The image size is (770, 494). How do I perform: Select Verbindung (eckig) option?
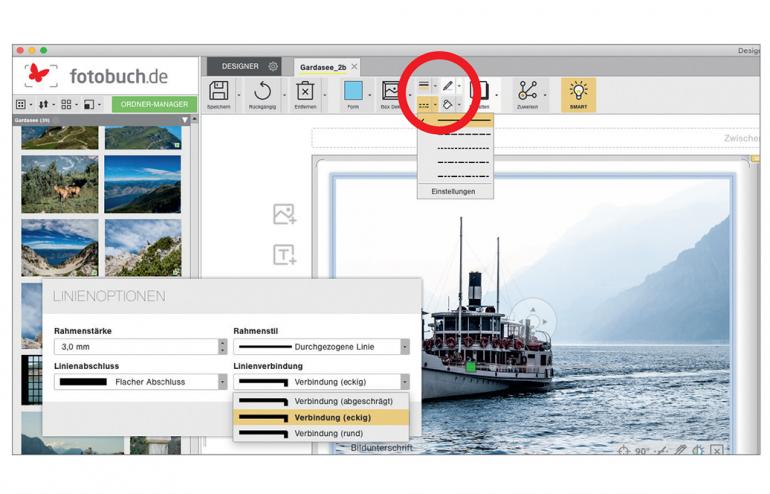(x=321, y=417)
